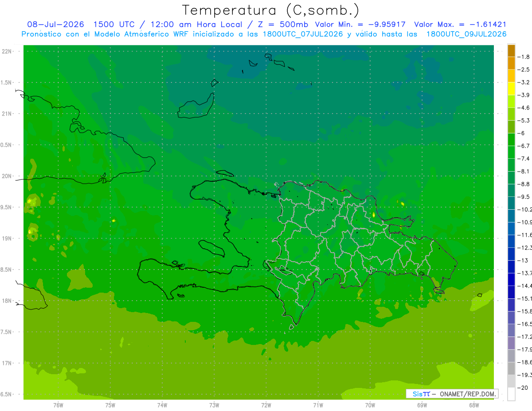This screenshot has width=532, height=411.
Task: Select the date text '08-Jul-2026'
Action: click(x=55, y=24)
